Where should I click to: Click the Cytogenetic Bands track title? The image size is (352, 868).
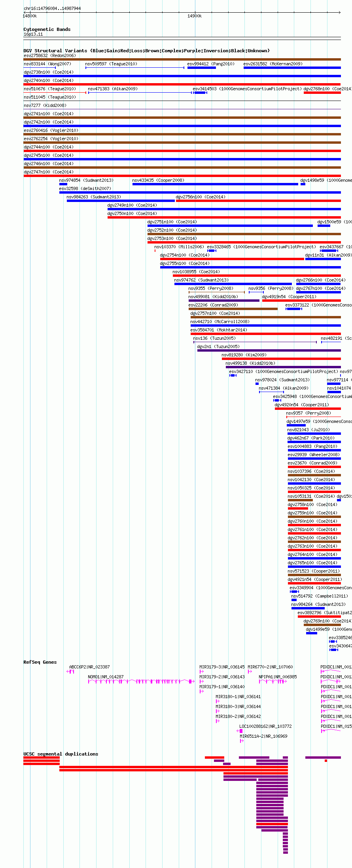coord(47,29)
